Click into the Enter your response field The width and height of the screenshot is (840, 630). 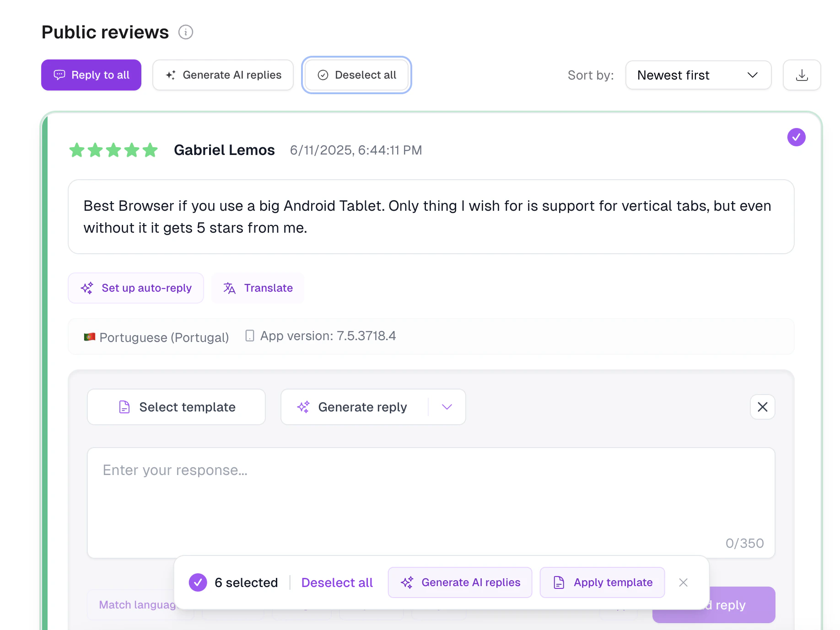coord(431,503)
